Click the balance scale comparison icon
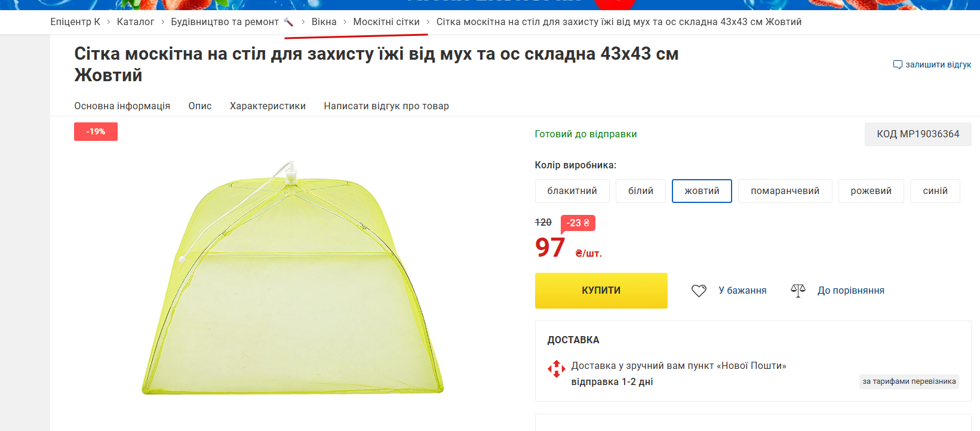 [798, 291]
